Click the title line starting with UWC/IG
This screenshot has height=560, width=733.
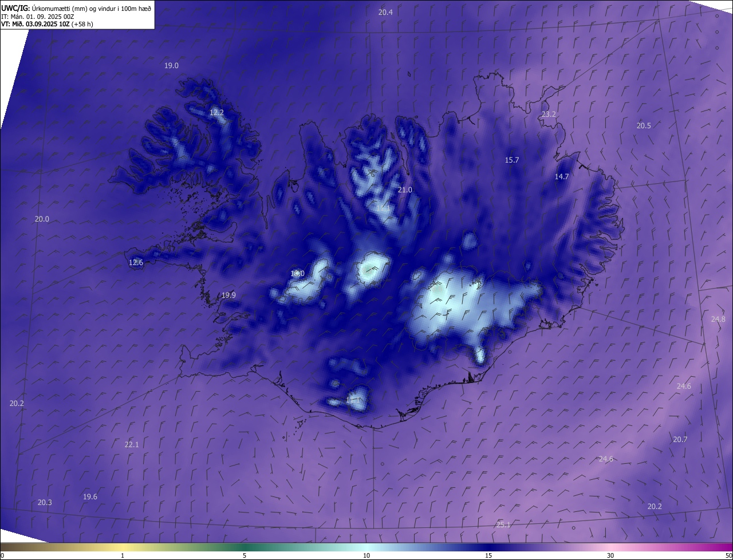tap(76, 8)
